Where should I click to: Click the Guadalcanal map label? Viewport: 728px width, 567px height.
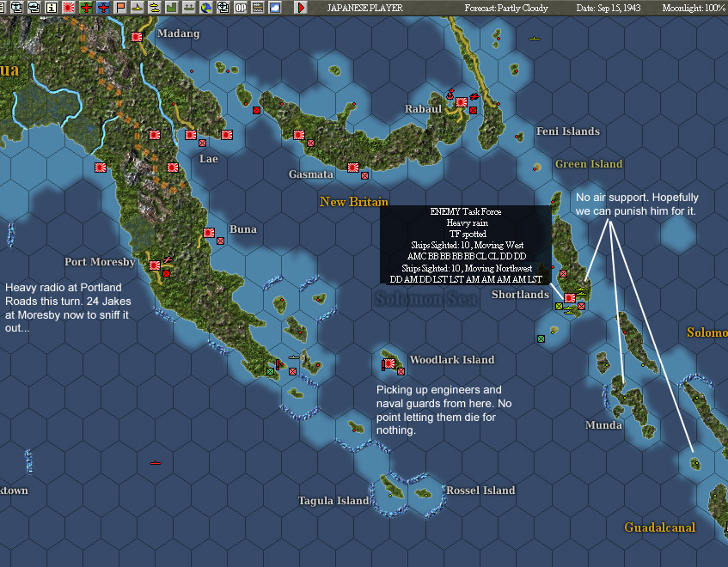(x=660, y=527)
